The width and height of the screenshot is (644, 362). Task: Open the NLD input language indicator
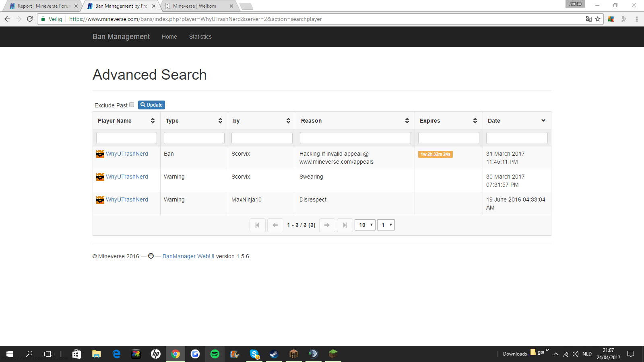[x=587, y=354]
